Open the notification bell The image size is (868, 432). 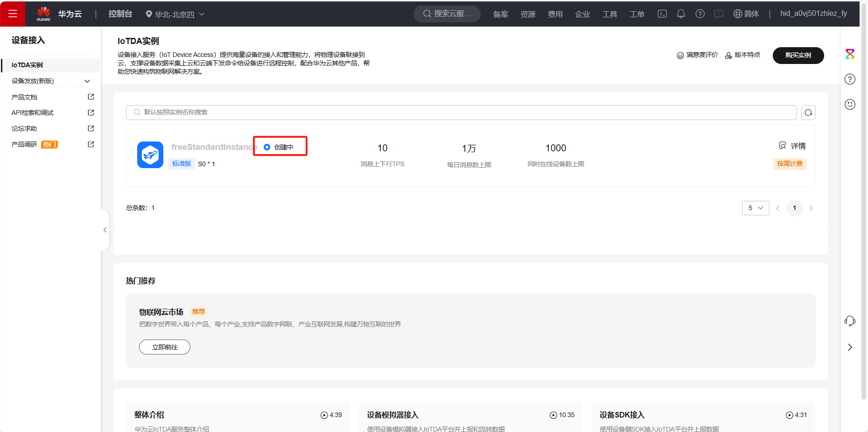(681, 14)
